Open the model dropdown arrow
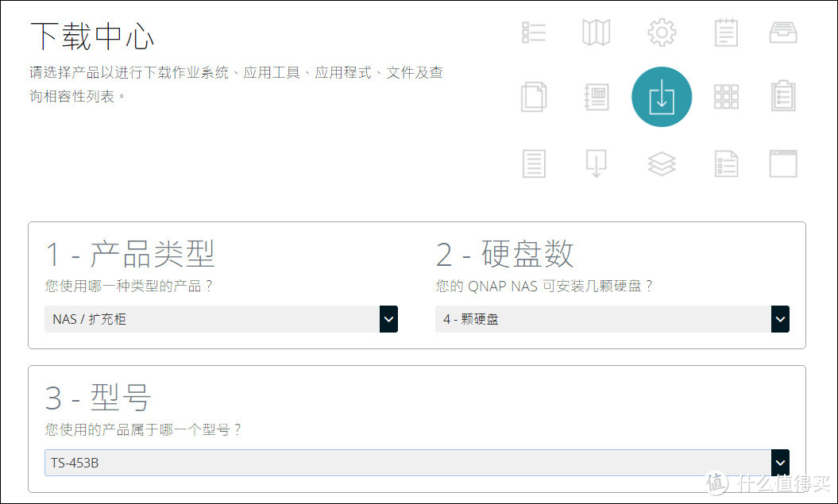The image size is (838, 504). pyautogui.click(x=780, y=463)
